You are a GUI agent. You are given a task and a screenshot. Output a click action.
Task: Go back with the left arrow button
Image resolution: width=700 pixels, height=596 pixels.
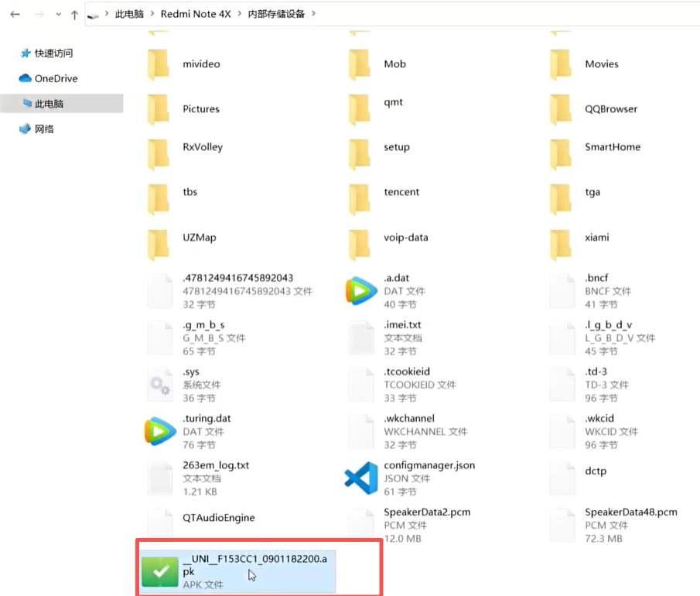coord(15,14)
